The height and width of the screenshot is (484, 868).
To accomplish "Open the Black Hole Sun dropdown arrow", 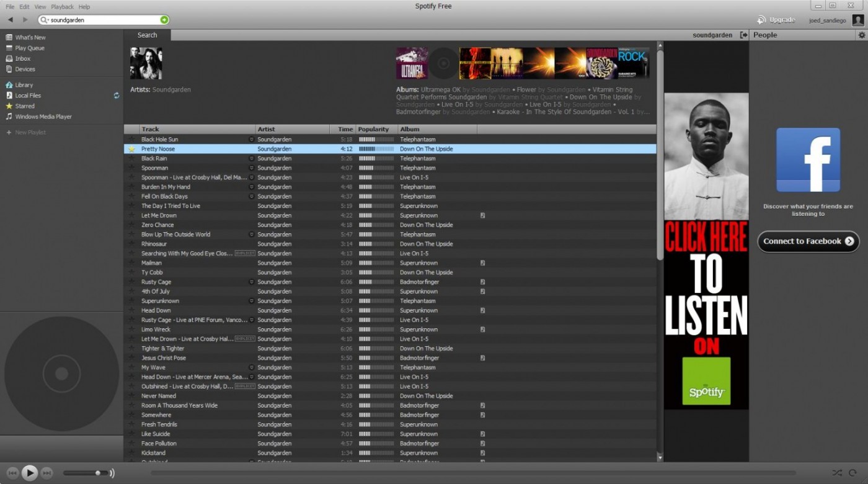I will 251,140.
